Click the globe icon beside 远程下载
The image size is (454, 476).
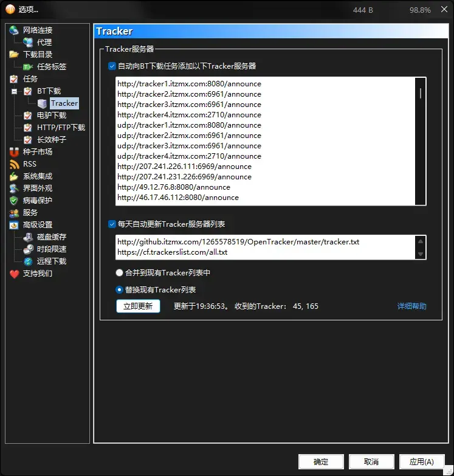[28, 261]
